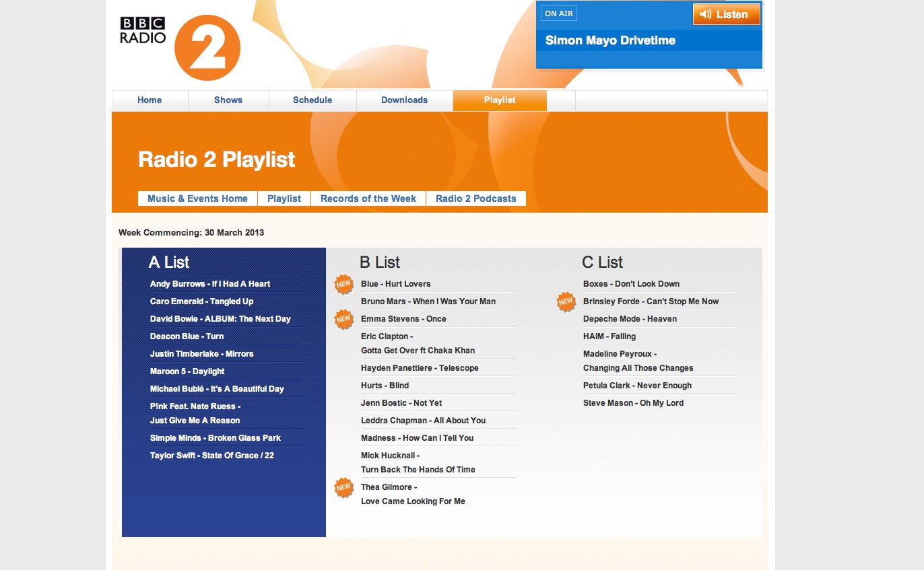Open the Simon Mayo Drivetime show link
The image size is (924, 570).
pos(610,40)
